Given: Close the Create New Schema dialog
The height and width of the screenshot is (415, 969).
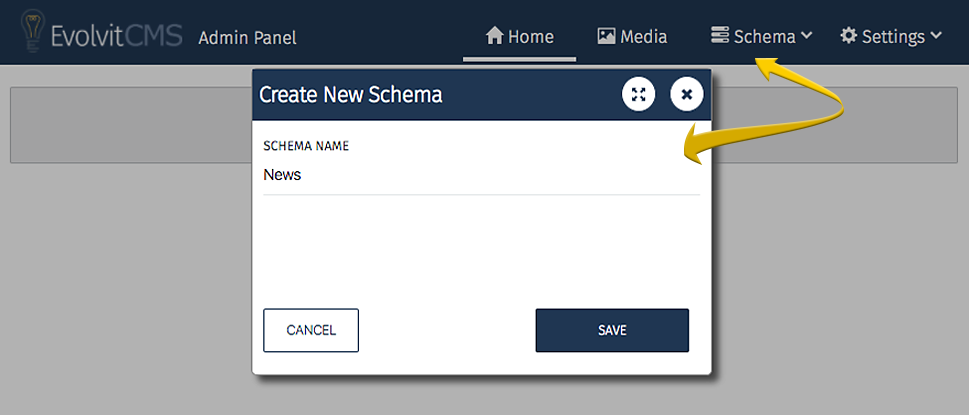Looking at the screenshot, I should coord(687,94).
